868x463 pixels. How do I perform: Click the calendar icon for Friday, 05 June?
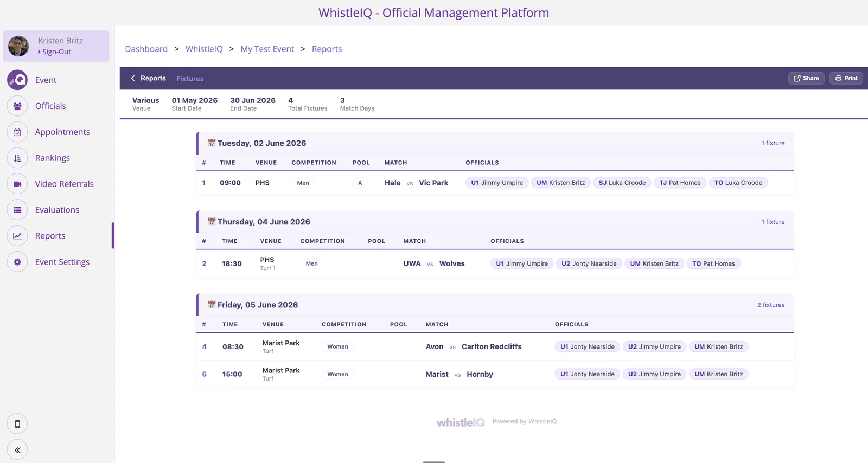(212, 305)
